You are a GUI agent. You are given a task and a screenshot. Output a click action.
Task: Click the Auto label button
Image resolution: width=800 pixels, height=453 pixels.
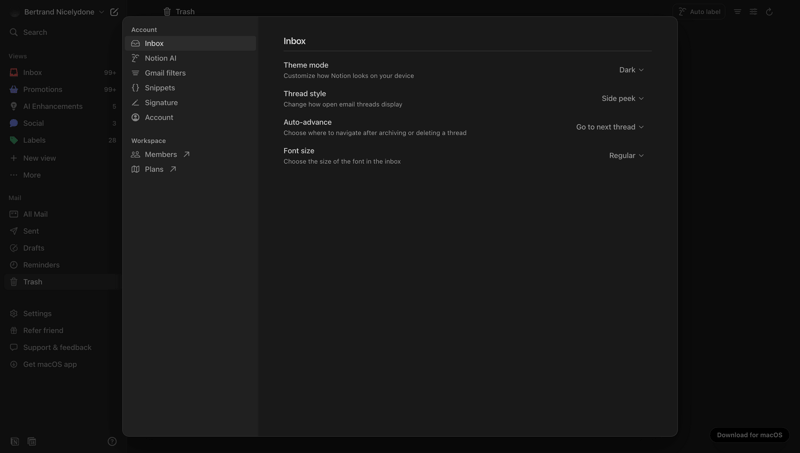pos(699,12)
